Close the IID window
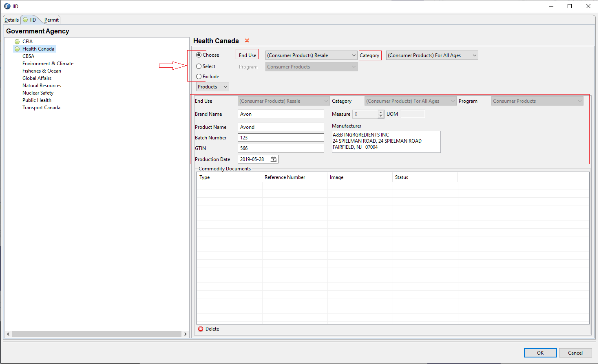This screenshot has height=364, width=599. click(588, 6)
